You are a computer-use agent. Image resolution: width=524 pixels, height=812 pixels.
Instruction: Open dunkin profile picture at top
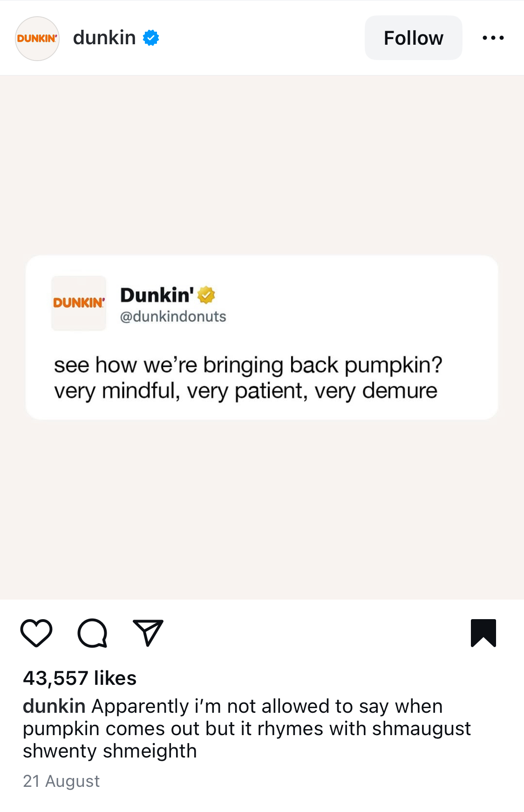37,38
